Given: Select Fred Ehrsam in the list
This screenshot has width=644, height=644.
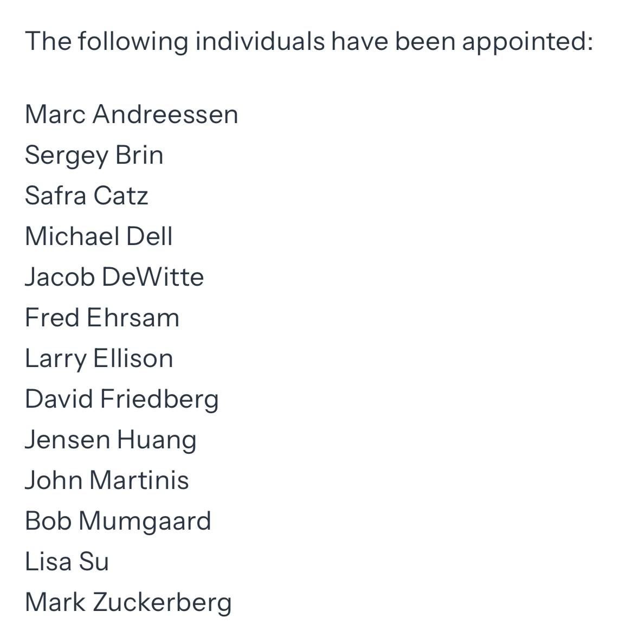Looking at the screenshot, I should click(102, 318).
